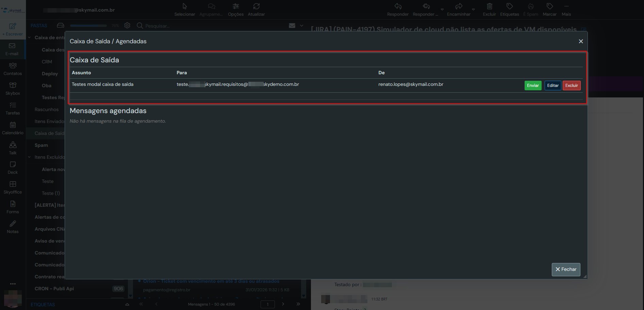
Task: Open the Calendário sidebar icon
Action: coord(13,128)
